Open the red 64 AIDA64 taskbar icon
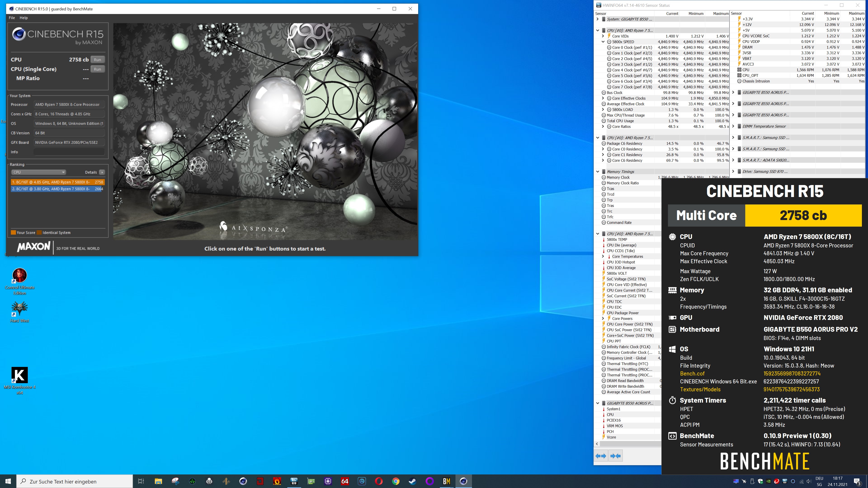 pyautogui.click(x=345, y=481)
